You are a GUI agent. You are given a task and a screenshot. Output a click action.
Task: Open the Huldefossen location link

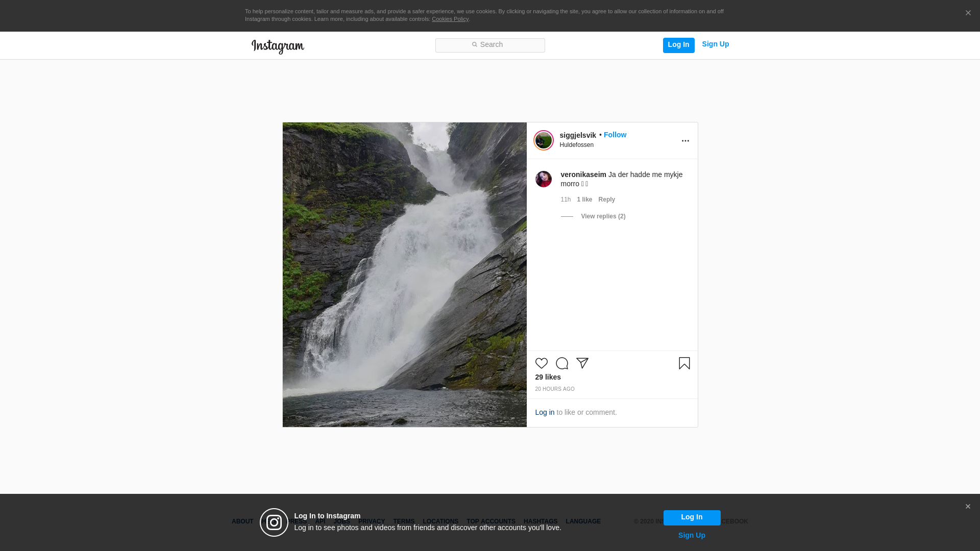[576, 145]
